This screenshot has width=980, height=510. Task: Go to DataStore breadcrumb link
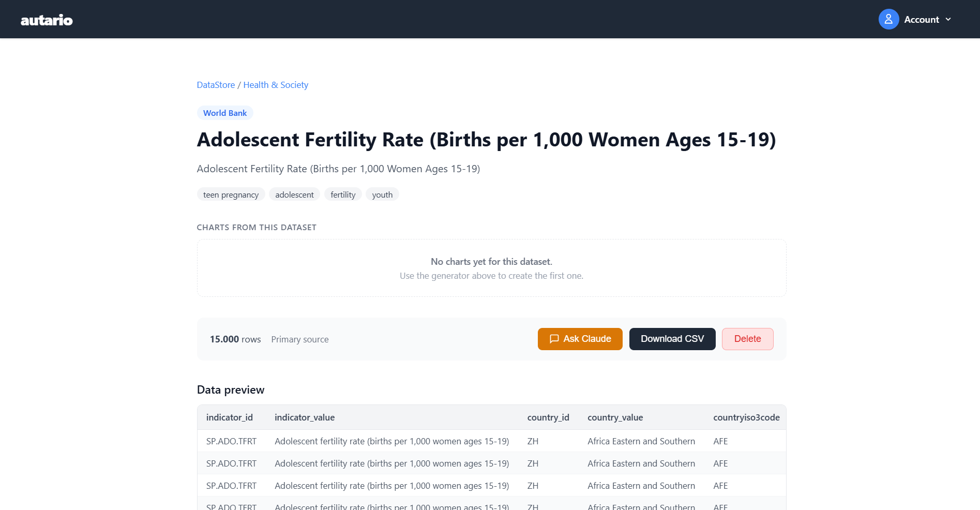click(x=216, y=85)
